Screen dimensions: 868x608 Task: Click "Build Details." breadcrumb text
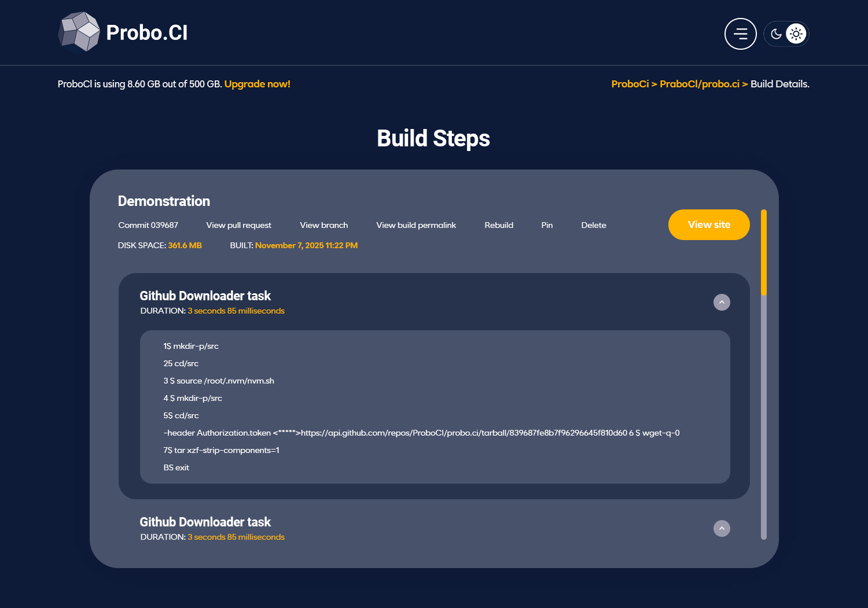(780, 84)
